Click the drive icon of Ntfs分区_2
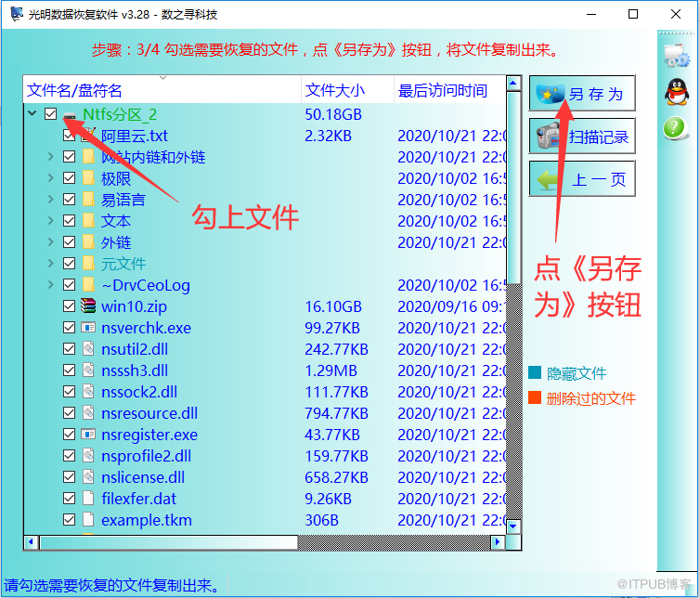Viewport: 700px width, 598px height. tap(70, 116)
